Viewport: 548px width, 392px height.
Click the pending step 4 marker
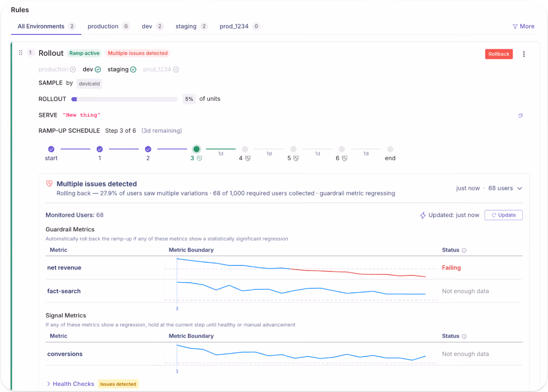pyautogui.click(x=245, y=149)
